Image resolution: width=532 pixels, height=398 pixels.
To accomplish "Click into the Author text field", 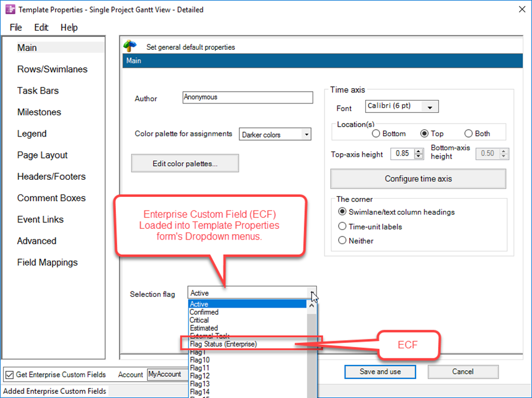I will (247, 97).
